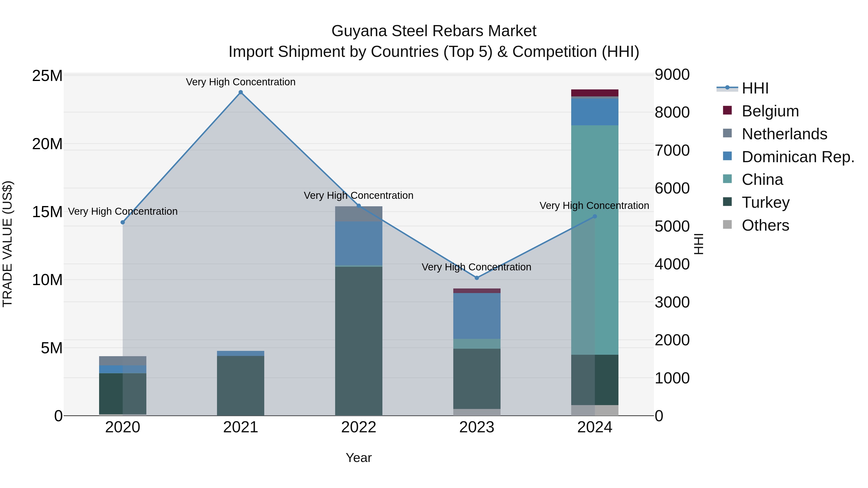Click the 2020 Very High Concentration annotation

click(x=123, y=212)
